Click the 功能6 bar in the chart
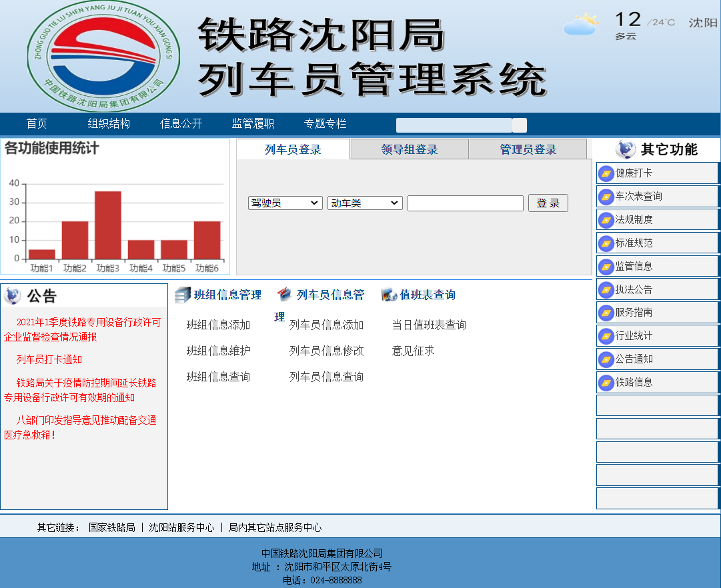Image resolution: width=721 pixels, height=588 pixels. tap(207, 240)
